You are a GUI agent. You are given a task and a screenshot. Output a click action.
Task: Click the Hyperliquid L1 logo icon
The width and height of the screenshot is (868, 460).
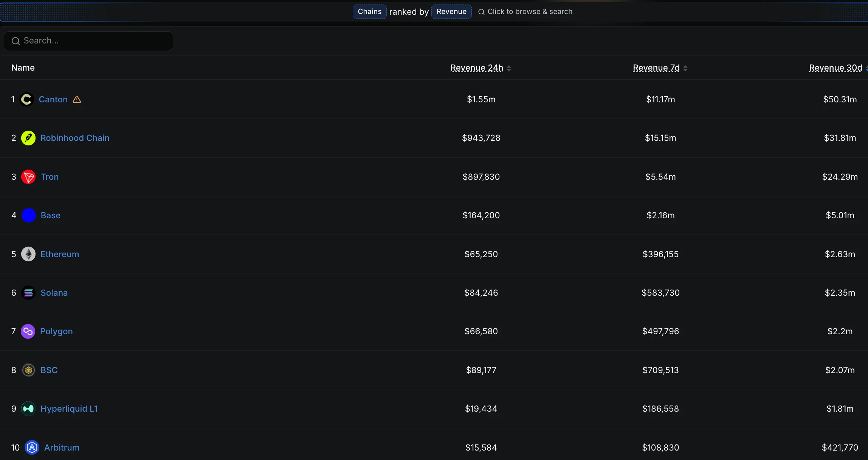(28, 409)
